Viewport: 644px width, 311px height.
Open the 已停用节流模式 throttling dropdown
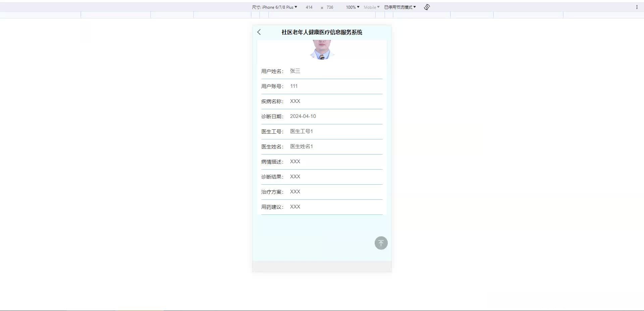click(x=399, y=7)
